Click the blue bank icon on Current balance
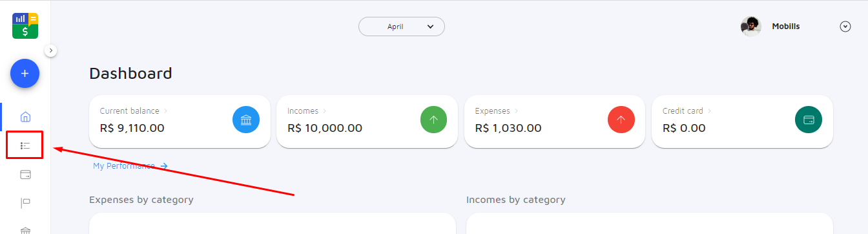This screenshot has height=234, width=868. 246,120
